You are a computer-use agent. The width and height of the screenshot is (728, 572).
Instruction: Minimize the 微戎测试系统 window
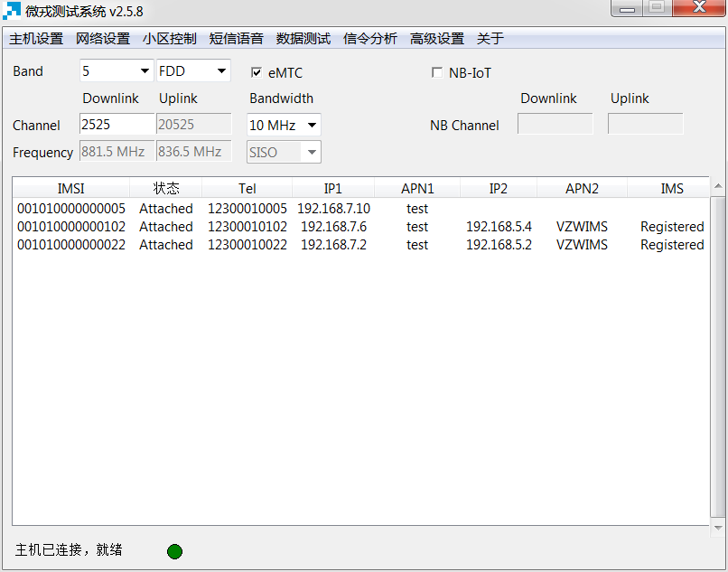coord(627,8)
